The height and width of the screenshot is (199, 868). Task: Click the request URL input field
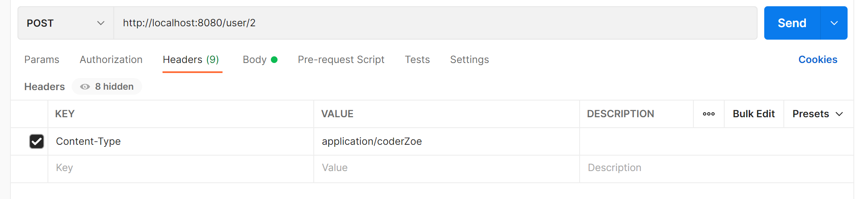click(435, 23)
